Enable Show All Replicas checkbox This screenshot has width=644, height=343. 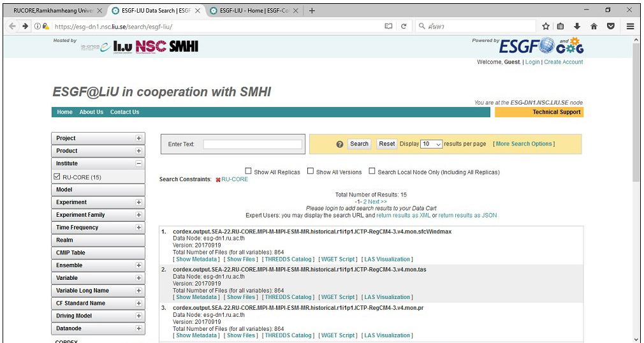click(248, 171)
